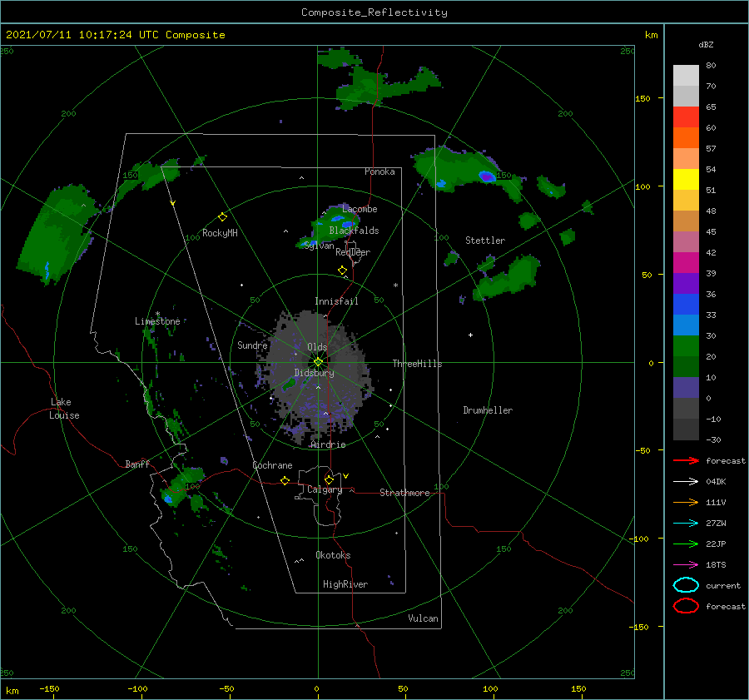
Task: Click the Strathmore city label
Action: (404, 493)
